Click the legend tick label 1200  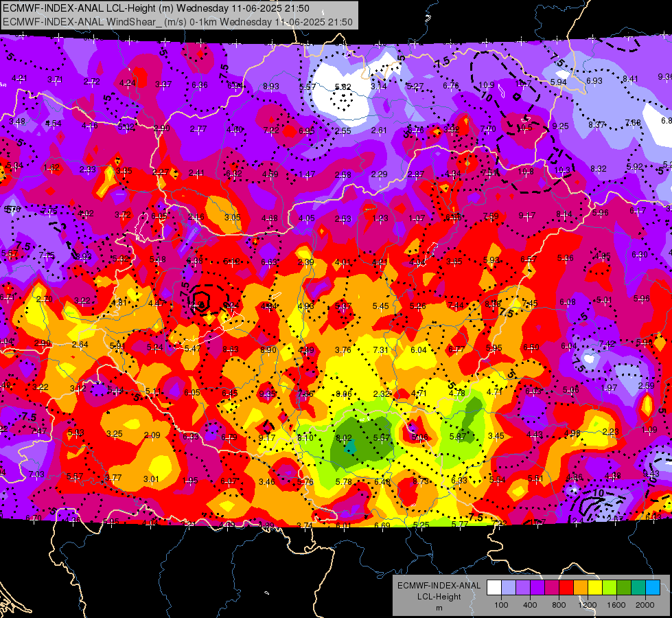588,605
